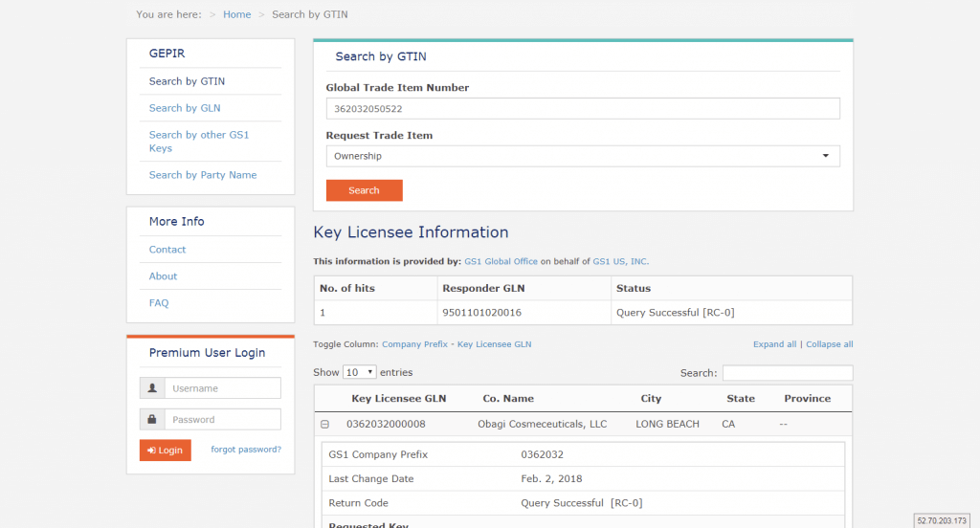Viewport: 980px width, 528px height.
Task: Click the forgot password link
Action: (246, 450)
